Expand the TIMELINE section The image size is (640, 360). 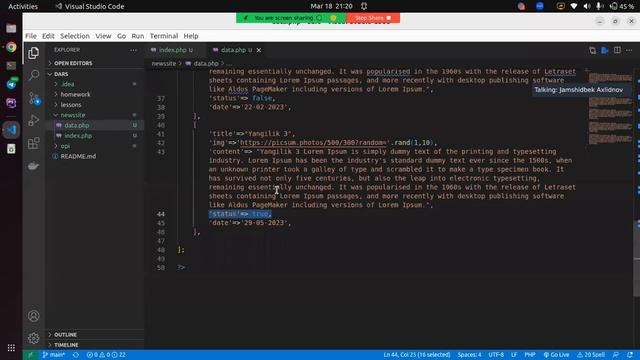[x=66, y=345]
